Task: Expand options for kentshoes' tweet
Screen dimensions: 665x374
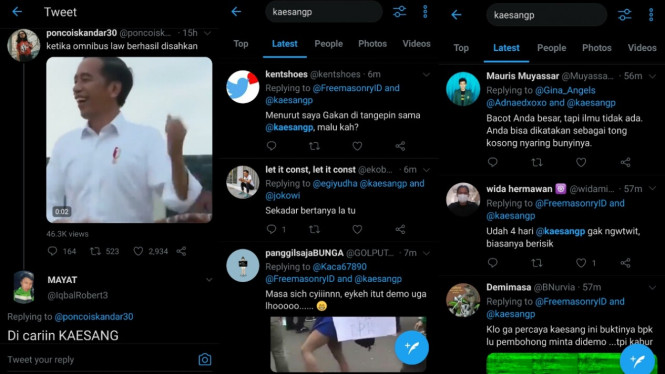Action: coord(426,75)
